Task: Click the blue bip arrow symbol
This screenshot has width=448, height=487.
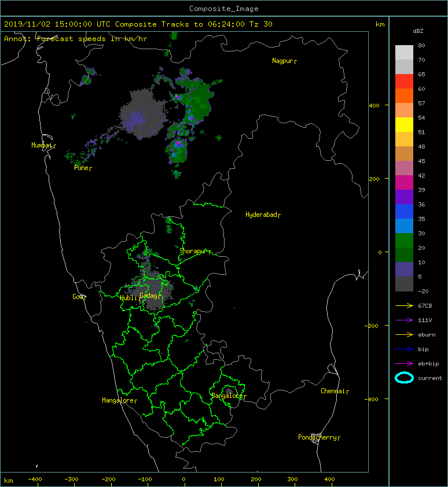Action: 404,349
